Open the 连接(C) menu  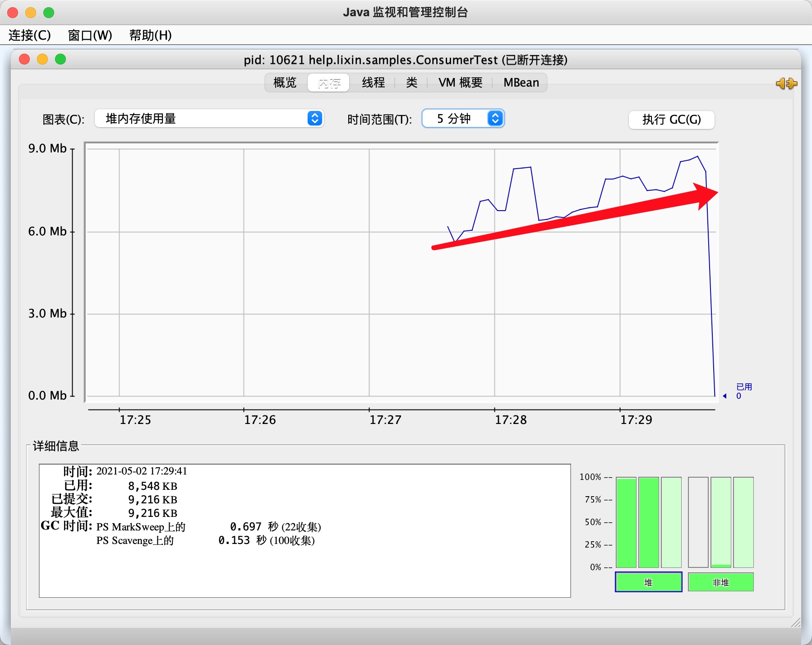coord(30,35)
